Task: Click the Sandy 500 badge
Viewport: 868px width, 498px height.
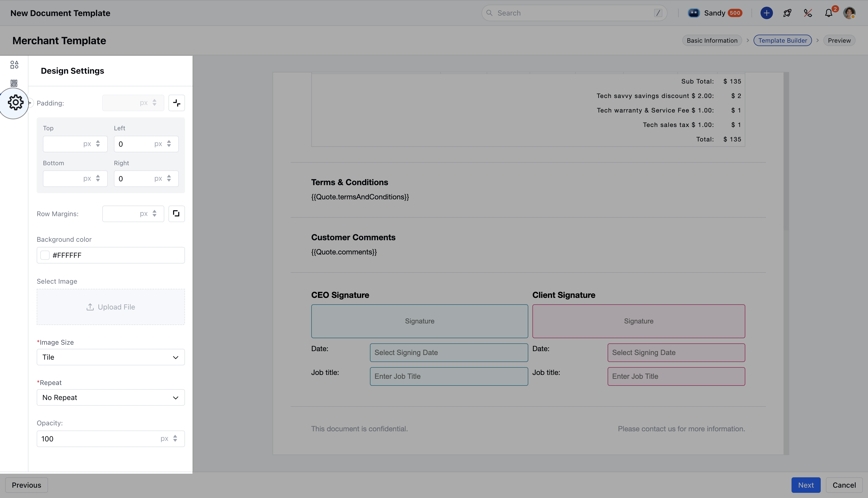Action: [735, 13]
